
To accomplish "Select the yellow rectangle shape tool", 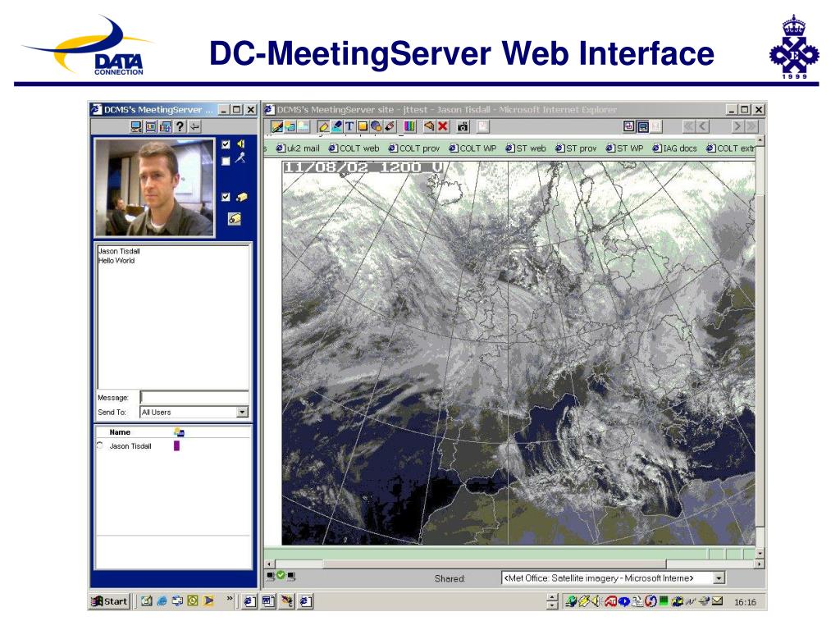I will click(x=363, y=126).
